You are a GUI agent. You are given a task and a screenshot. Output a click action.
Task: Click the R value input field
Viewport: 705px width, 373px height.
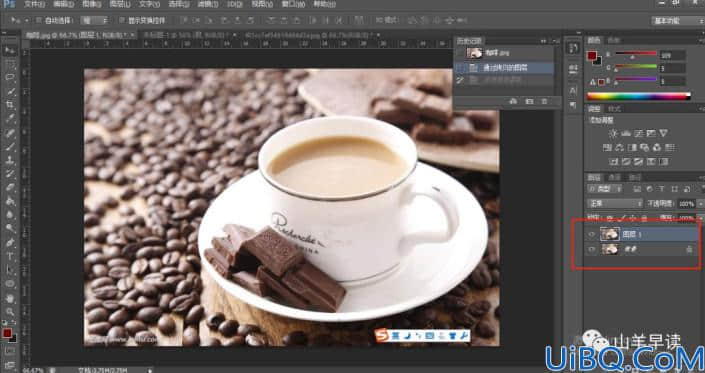[x=673, y=55]
